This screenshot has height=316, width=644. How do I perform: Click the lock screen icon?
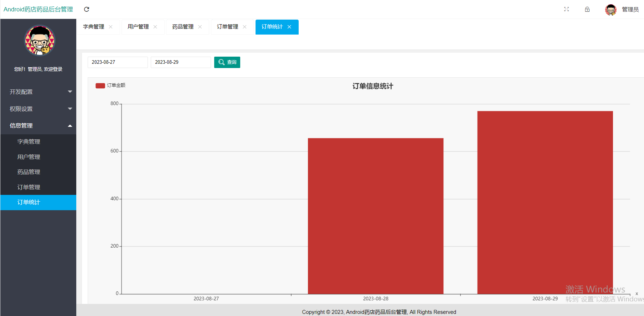[x=587, y=9]
